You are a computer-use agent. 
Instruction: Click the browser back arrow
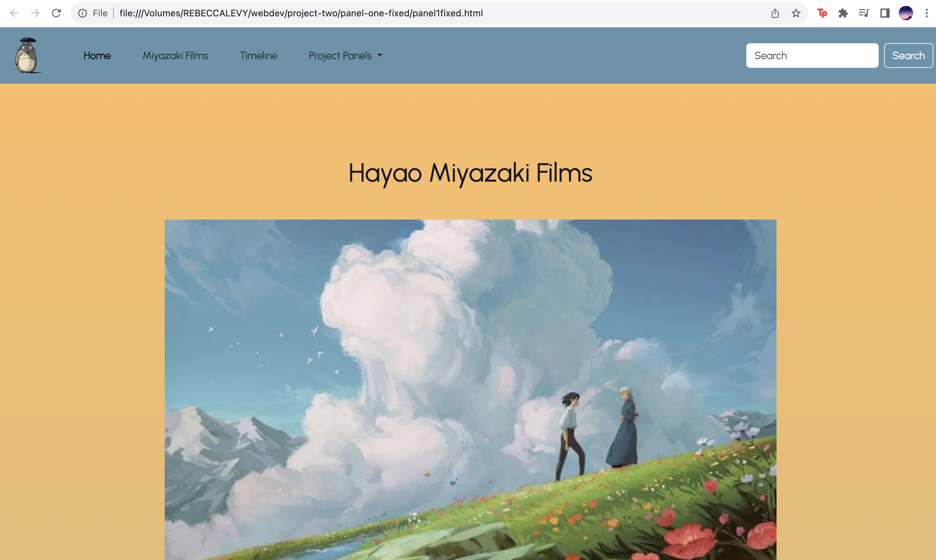click(14, 13)
